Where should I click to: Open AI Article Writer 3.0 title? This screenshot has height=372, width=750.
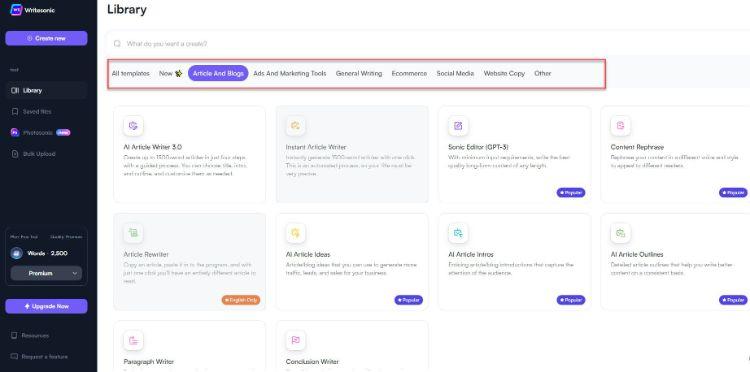coord(153,147)
